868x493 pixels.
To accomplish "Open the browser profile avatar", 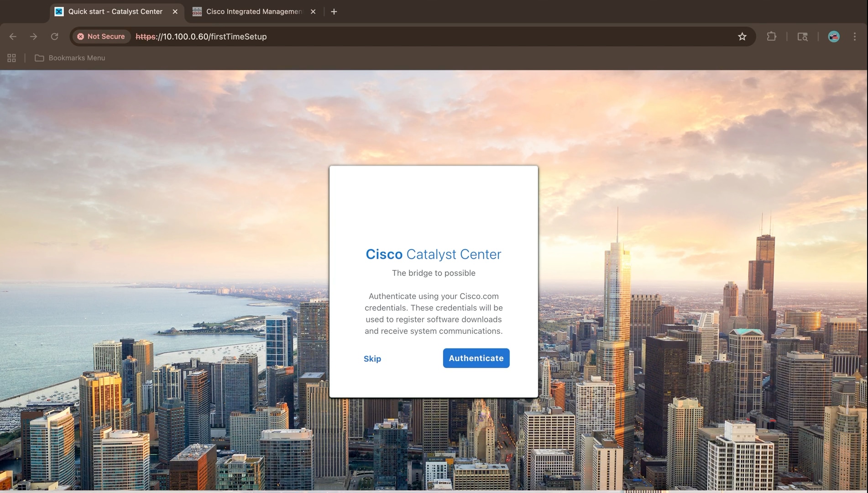I will [834, 37].
